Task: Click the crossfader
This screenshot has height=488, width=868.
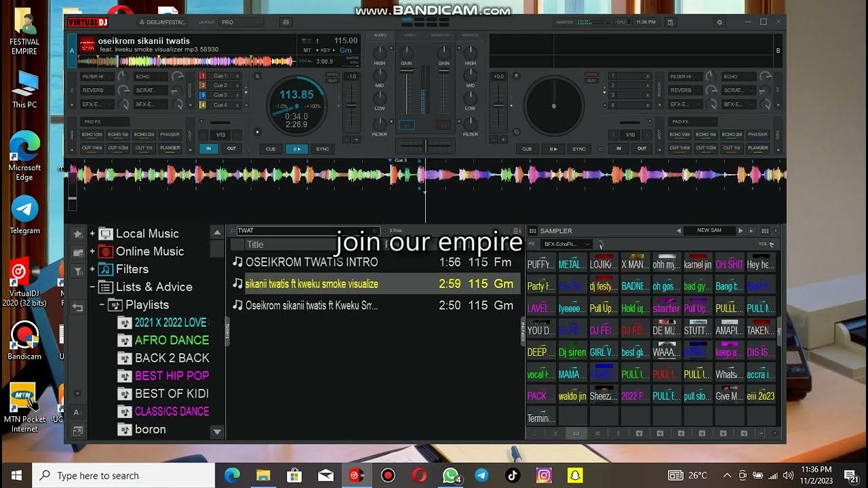Action: tap(425, 145)
